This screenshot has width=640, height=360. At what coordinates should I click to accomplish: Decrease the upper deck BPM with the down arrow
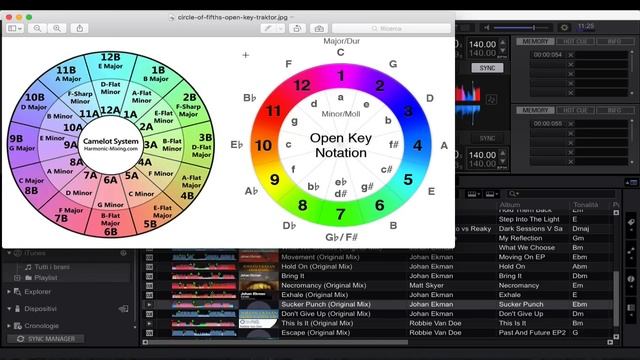(503, 50)
